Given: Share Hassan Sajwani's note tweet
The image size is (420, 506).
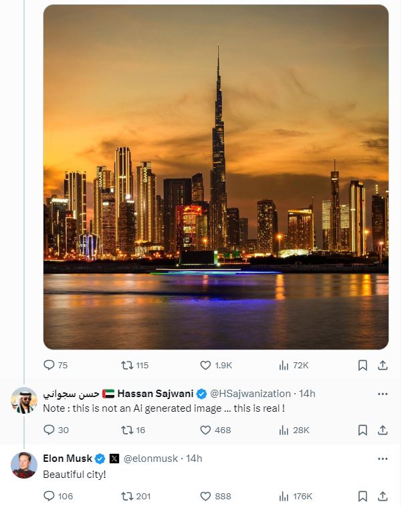Looking at the screenshot, I should click(x=383, y=430).
